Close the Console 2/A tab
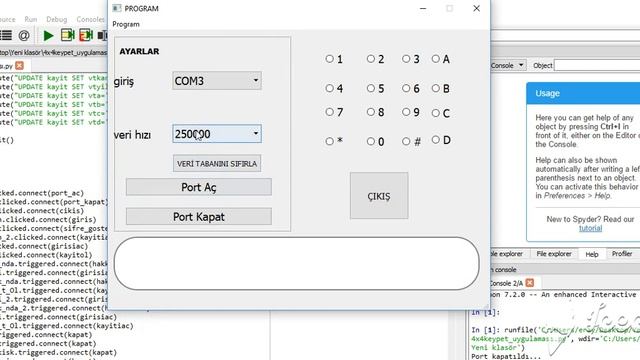The width and height of the screenshot is (640, 360). tap(530, 282)
